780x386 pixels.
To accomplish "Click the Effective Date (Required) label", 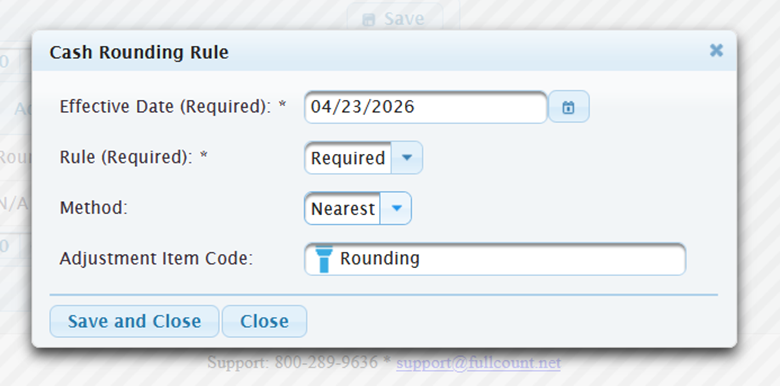I will pyautogui.click(x=173, y=106).
